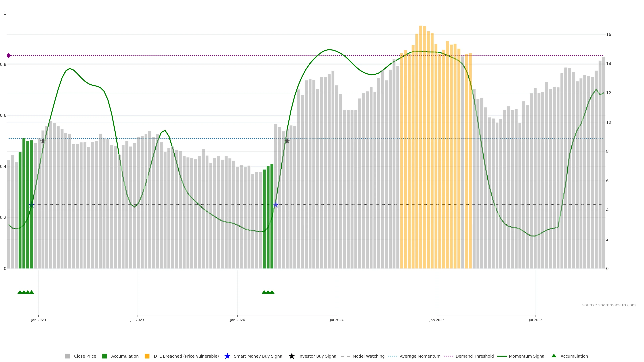Click the Accumulation triangles cluster in early 2024
Image resolution: width=644 pixels, height=362 pixels.
click(x=268, y=292)
